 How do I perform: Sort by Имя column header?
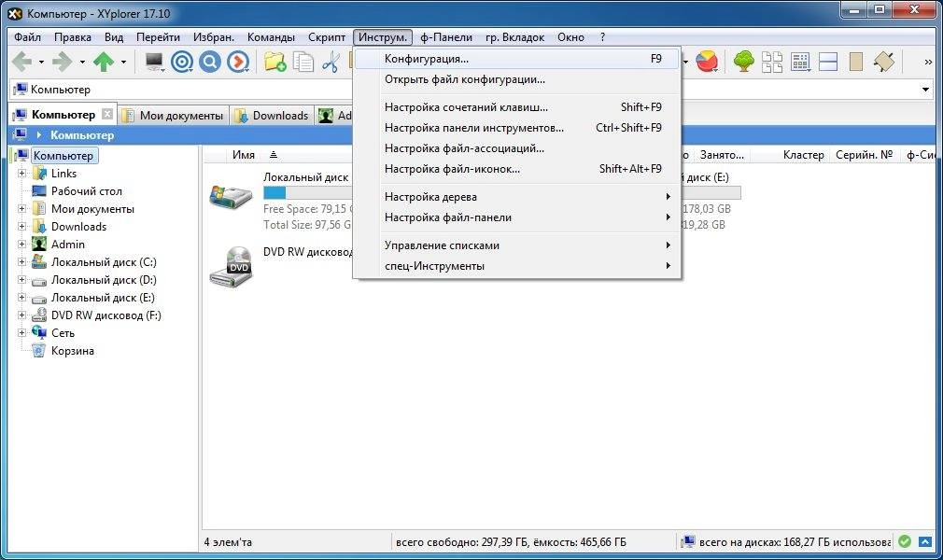pyautogui.click(x=244, y=155)
